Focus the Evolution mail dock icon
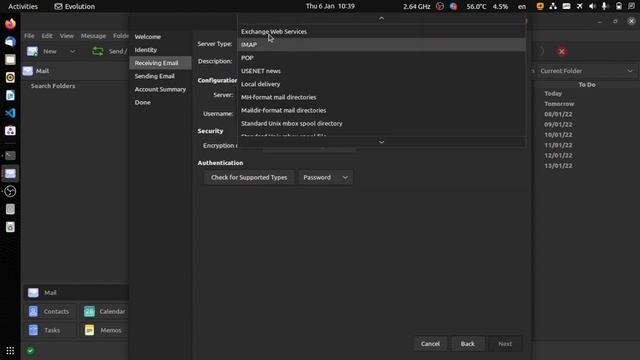This screenshot has height=360, width=640. point(10,173)
